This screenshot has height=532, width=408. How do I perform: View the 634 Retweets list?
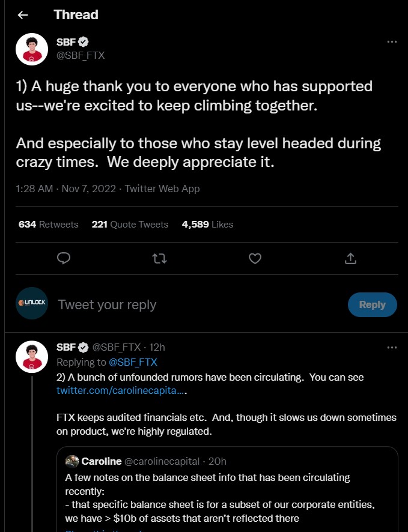(49, 224)
